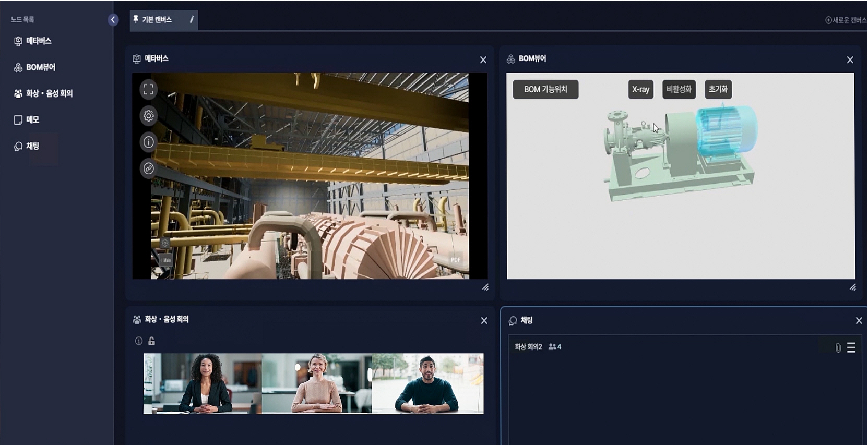Select 메모 in the node list sidebar
The image size is (868, 446).
tap(32, 120)
